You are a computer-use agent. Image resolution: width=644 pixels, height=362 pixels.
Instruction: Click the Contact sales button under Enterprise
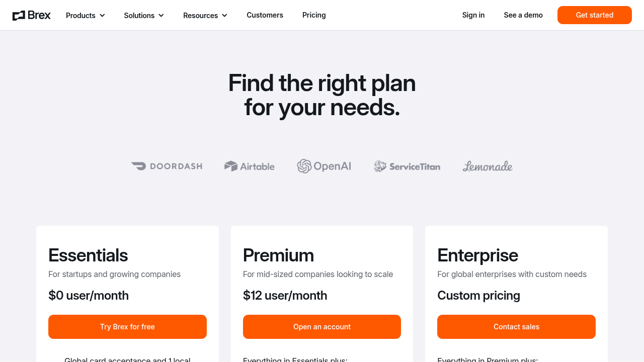click(516, 327)
